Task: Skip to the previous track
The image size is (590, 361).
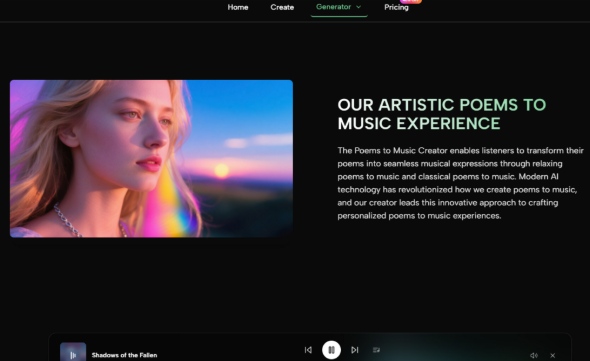Action: tap(308, 350)
